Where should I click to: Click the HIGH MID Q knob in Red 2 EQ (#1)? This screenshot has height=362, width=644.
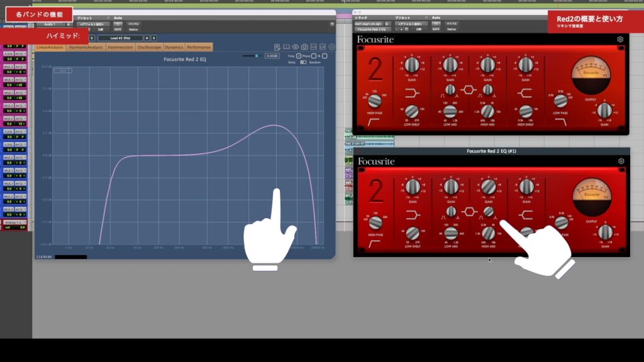[488, 211]
